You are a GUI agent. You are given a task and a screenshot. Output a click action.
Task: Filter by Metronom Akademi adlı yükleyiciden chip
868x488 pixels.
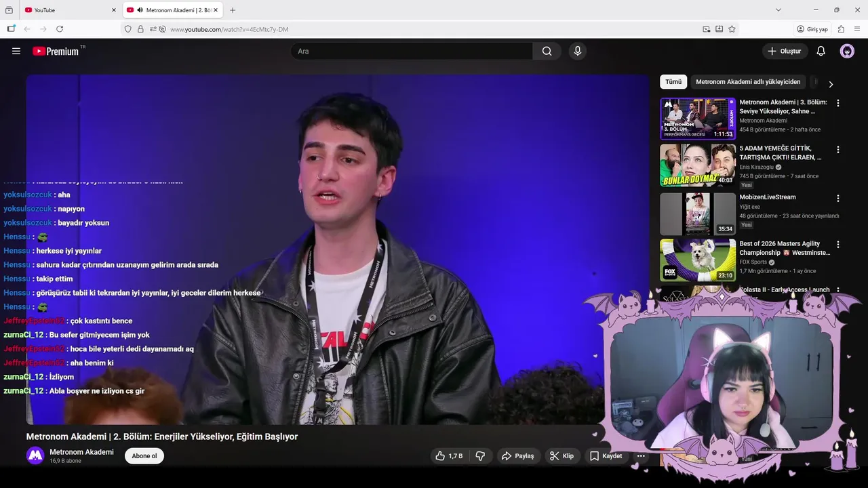(748, 82)
